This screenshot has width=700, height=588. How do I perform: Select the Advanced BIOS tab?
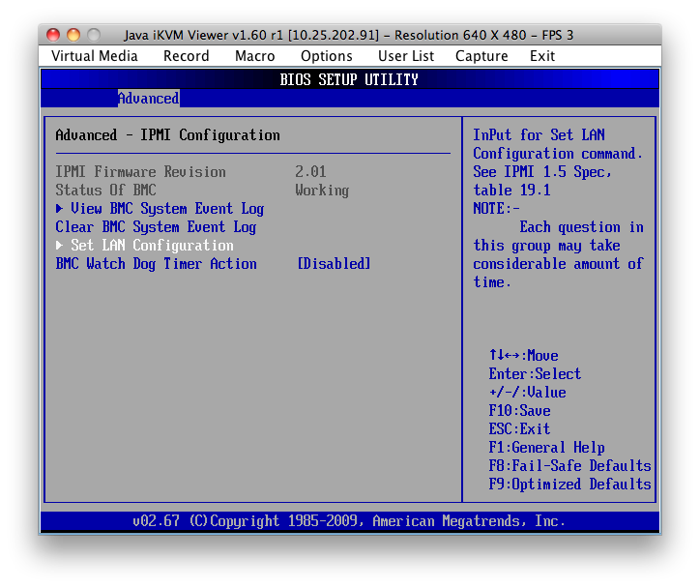click(148, 99)
